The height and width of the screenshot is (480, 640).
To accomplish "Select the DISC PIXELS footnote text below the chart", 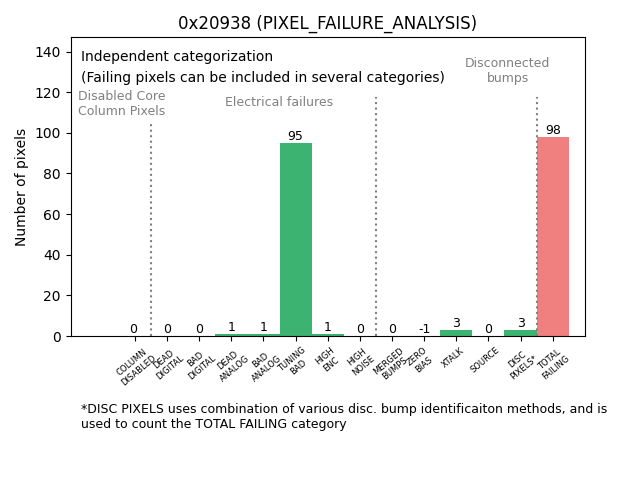I will (343, 416).
